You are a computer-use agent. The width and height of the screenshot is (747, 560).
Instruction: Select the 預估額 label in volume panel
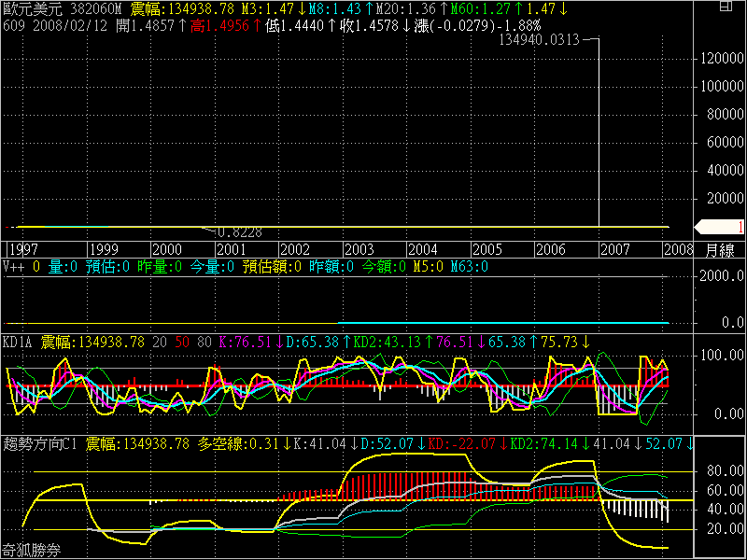tap(265, 267)
